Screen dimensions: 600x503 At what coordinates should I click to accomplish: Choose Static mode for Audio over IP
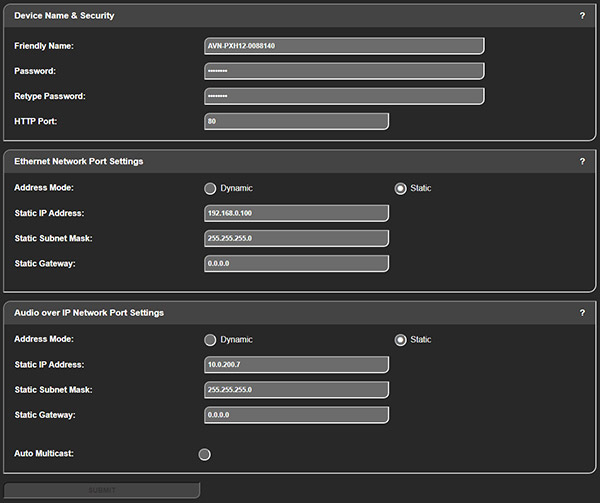click(x=401, y=340)
